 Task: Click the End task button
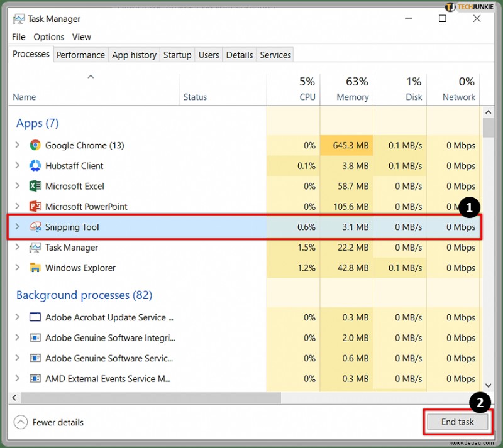point(458,422)
